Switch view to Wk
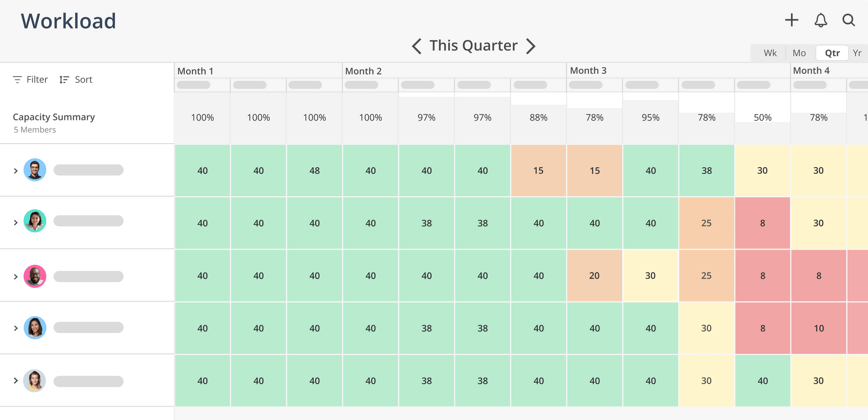The width and height of the screenshot is (868, 420). (x=770, y=53)
